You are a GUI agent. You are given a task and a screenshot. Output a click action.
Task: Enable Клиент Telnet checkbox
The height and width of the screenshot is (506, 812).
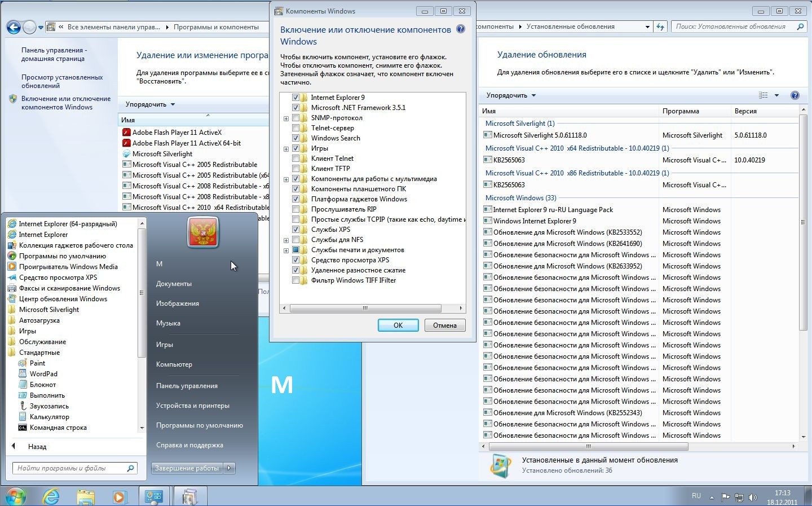tap(295, 159)
